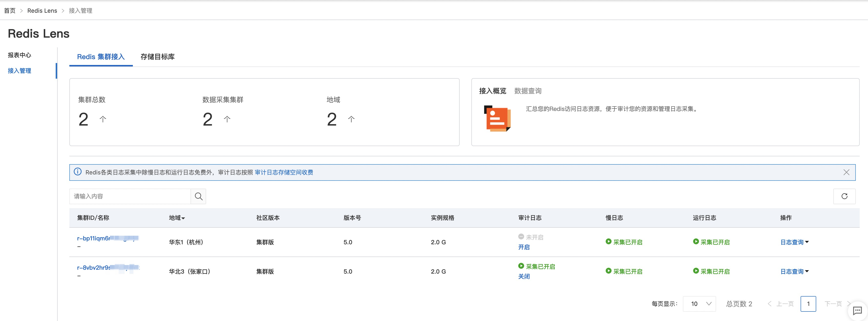Click the arrow next to 地域 count
The width and height of the screenshot is (868, 321).
click(351, 119)
